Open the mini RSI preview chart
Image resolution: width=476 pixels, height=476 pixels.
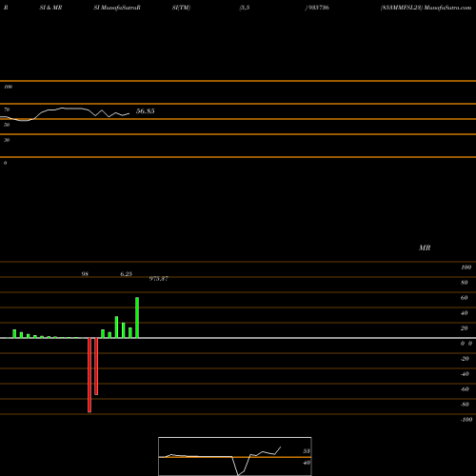pos(235,456)
